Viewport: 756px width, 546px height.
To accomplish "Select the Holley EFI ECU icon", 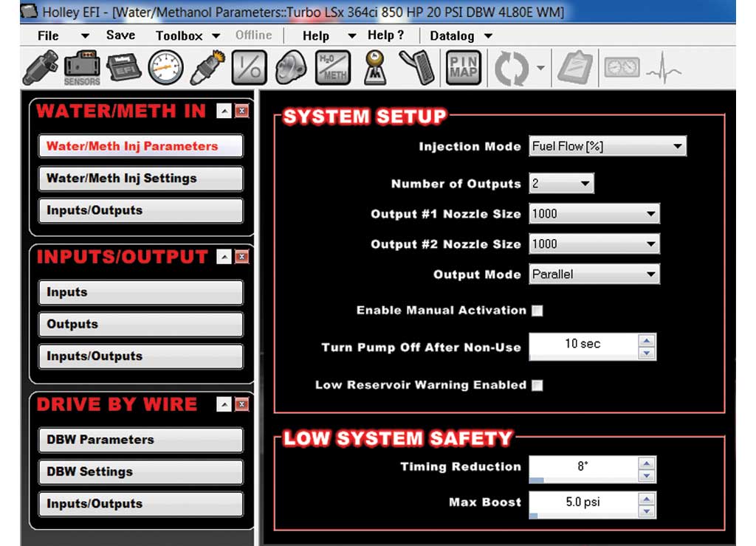I will 123,67.
